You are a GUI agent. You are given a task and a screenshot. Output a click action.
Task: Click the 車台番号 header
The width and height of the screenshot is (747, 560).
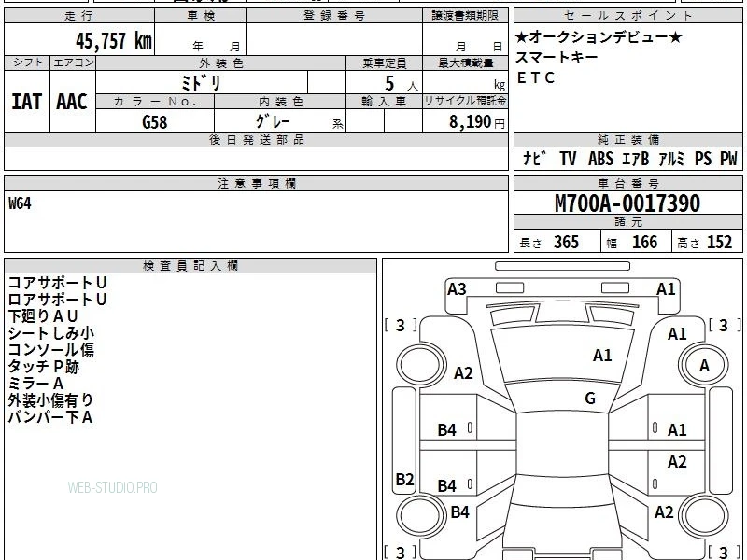tap(627, 183)
